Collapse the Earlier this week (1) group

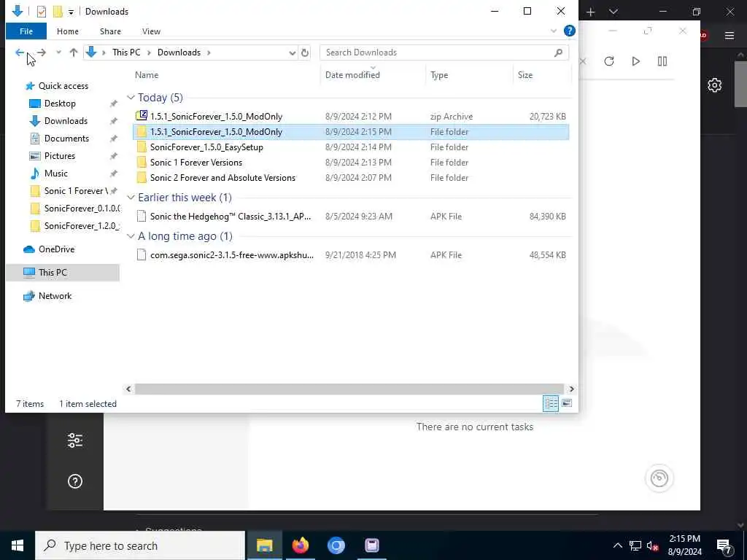coord(131,197)
